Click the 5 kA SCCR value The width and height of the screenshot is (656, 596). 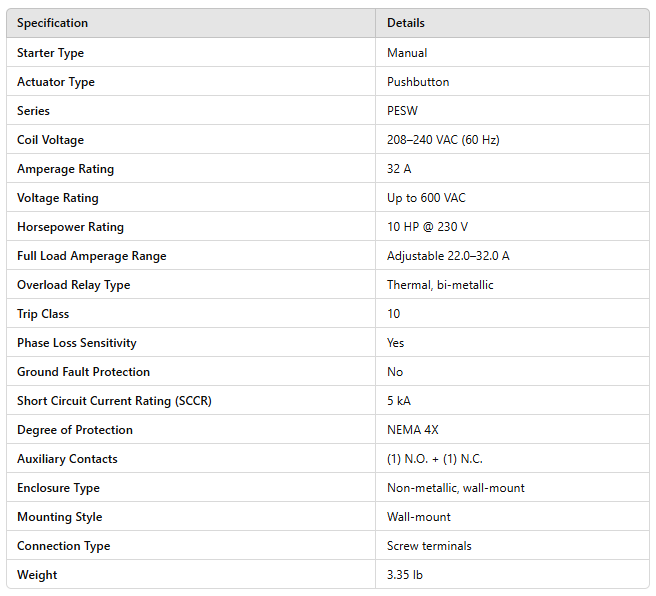[x=399, y=401]
